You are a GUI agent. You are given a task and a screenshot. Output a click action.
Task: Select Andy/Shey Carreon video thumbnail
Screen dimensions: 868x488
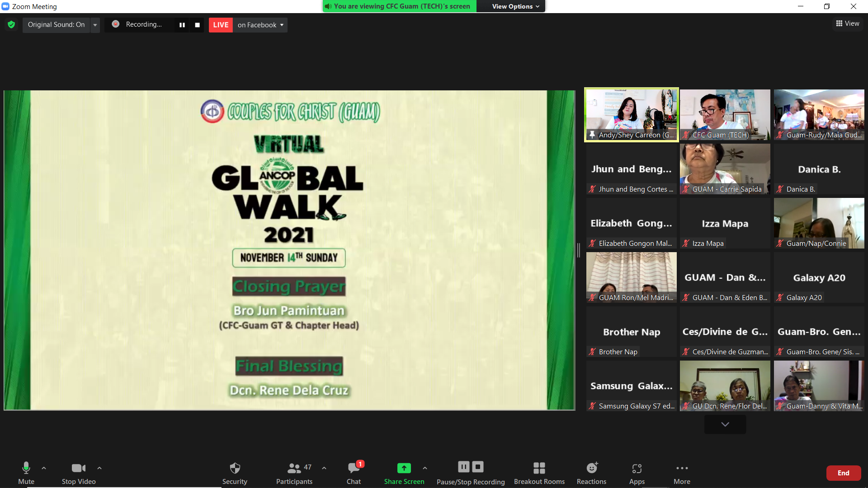coord(631,115)
